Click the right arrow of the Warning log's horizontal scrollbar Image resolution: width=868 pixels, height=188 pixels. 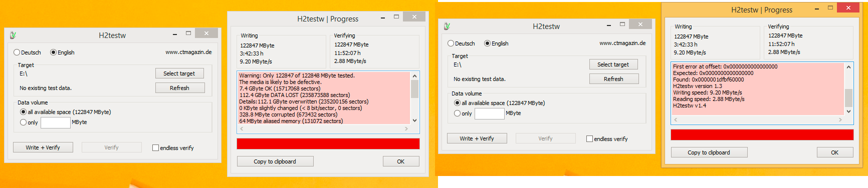406,128
